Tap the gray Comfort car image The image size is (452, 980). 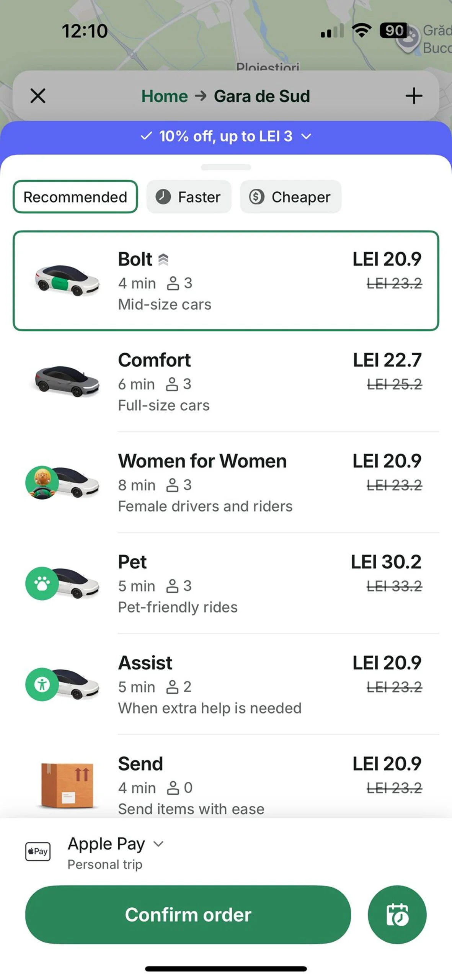67,381
